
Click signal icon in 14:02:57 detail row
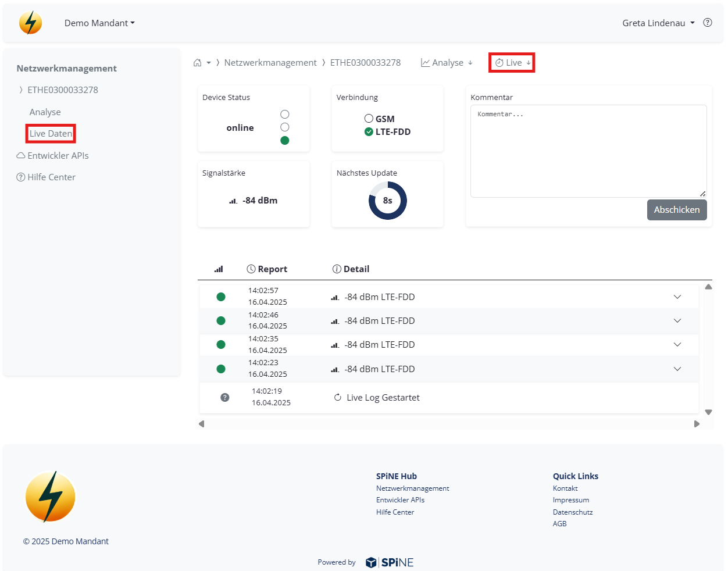point(335,297)
